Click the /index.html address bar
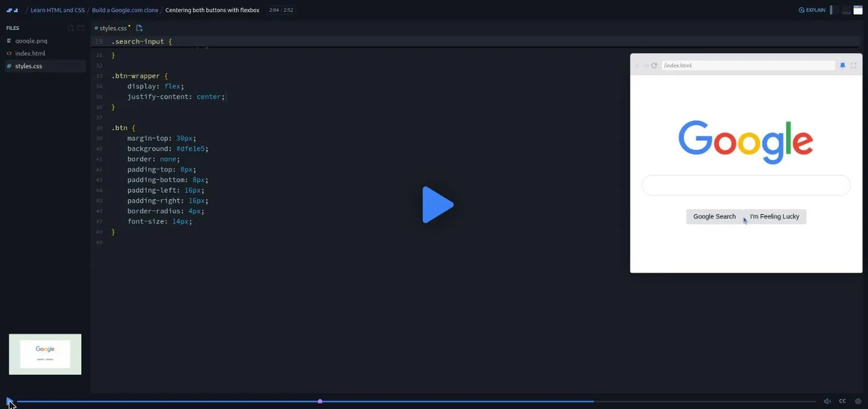 coord(748,65)
